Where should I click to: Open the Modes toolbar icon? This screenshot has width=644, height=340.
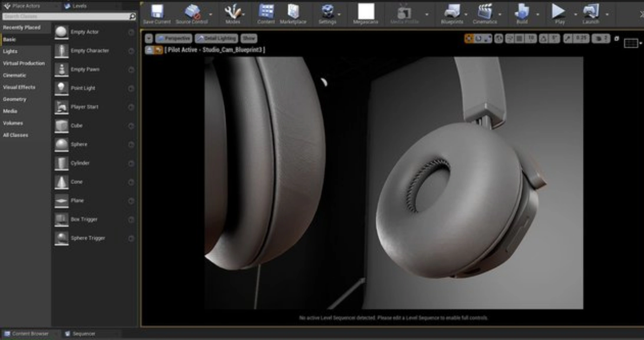(x=233, y=14)
